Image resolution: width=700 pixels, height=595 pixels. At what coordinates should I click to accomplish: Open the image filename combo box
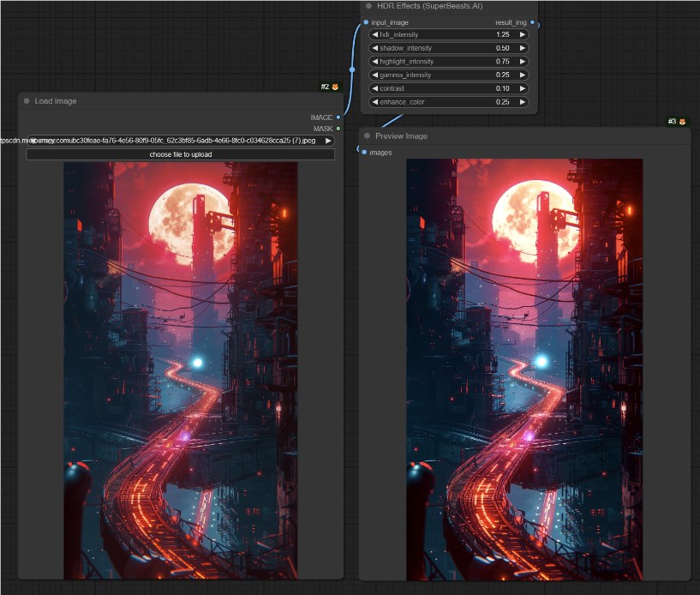[x=181, y=141]
